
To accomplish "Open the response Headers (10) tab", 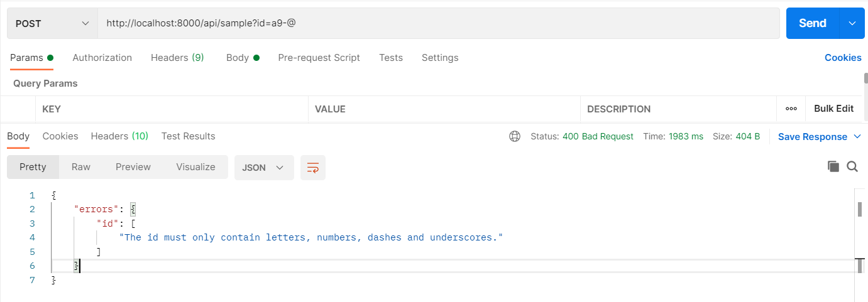I will point(119,136).
